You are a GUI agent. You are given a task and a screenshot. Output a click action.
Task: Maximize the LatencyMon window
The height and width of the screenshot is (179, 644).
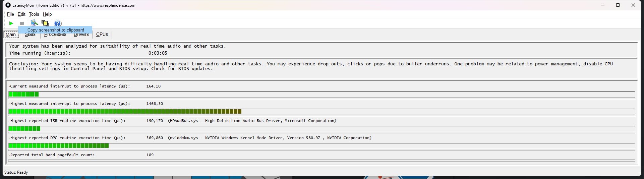tap(618, 5)
